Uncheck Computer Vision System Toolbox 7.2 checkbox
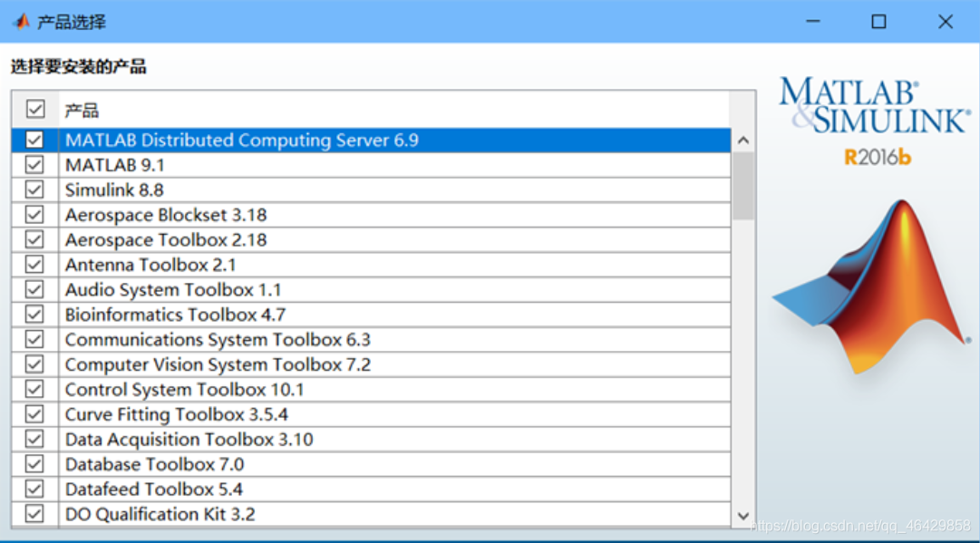 coord(34,364)
